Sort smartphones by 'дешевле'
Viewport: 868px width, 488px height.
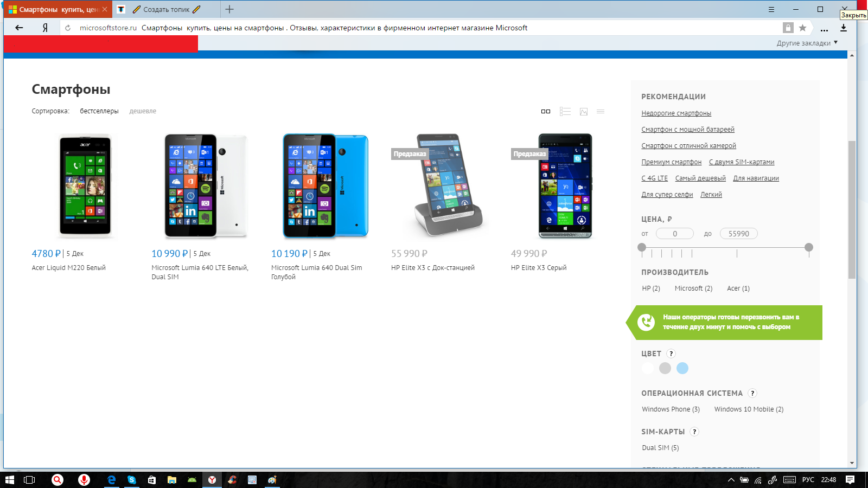(143, 111)
